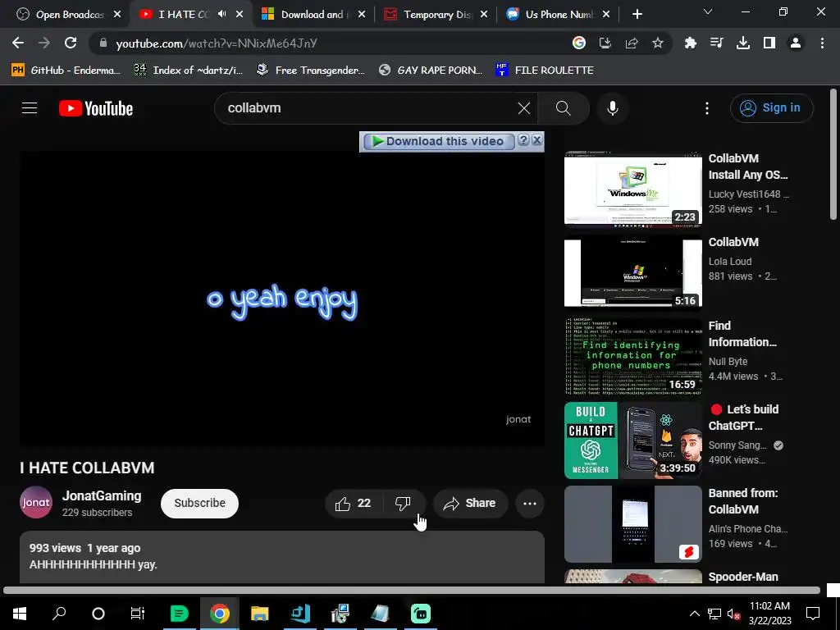This screenshot has width=840, height=630.
Task: Click the YouTube search magnifier button
Action: (563, 108)
